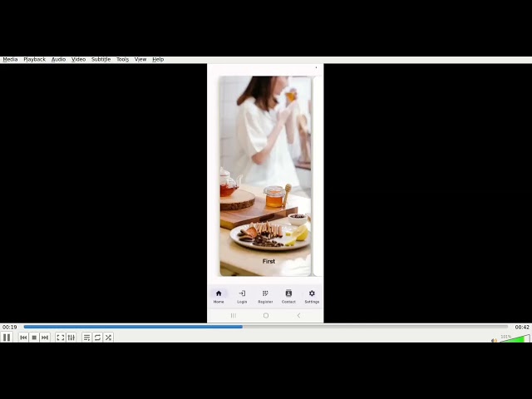Stop the video playback
The height and width of the screenshot is (399, 532).
(34, 337)
